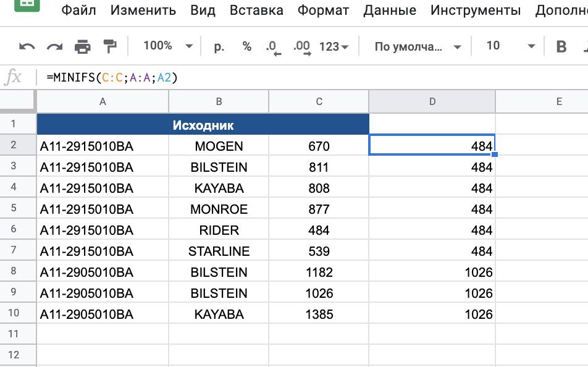Open the Формат menu
Viewport: 588px width, 367px height.
tap(323, 11)
